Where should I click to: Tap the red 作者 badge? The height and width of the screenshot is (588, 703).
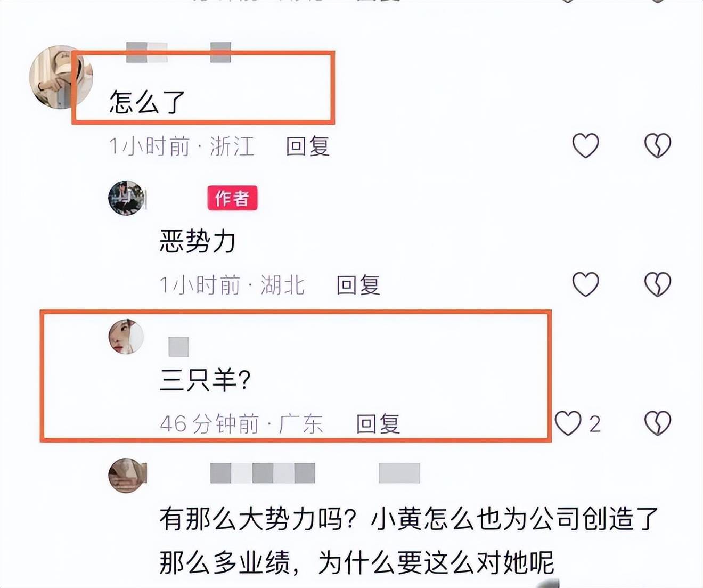click(x=232, y=198)
